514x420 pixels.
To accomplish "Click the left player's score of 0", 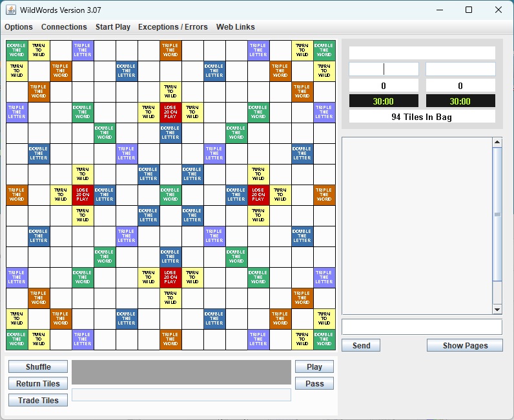I will [x=384, y=86].
